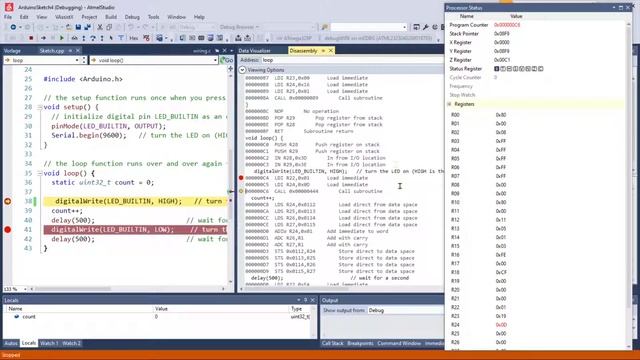Pin the Sketch.cpp tab
Screen dimensions: 640x360
(x=70, y=51)
